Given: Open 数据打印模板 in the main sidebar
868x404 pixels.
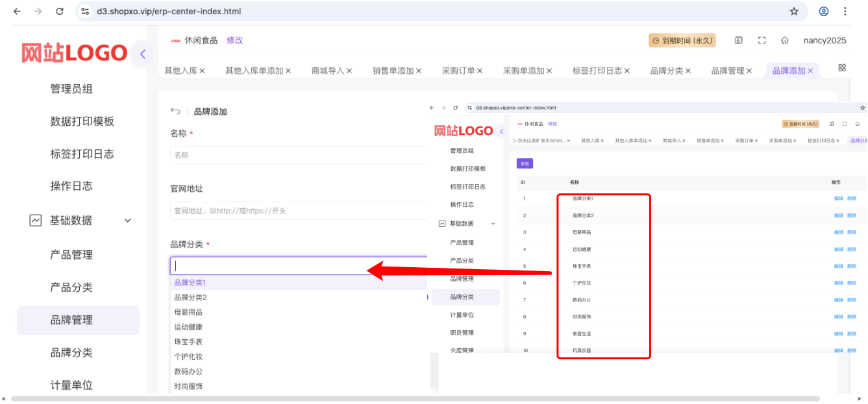Looking at the screenshot, I should click(82, 121).
